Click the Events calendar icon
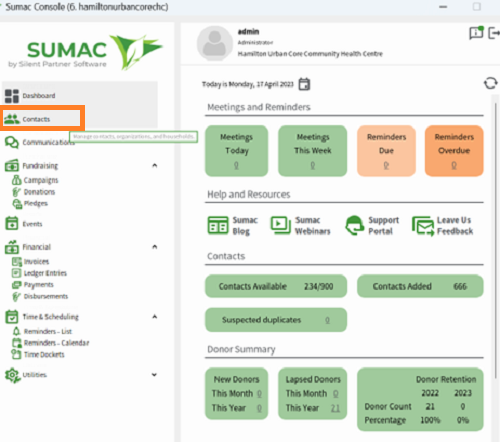 pos(12,224)
